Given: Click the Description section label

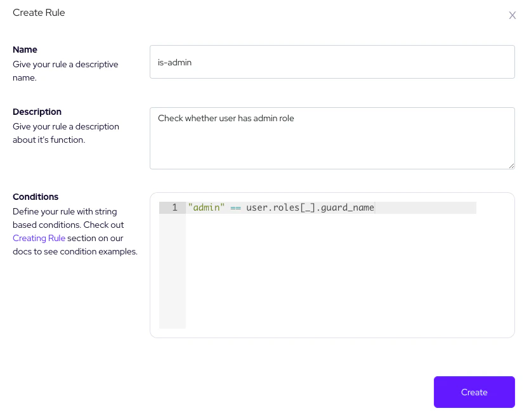Looking at the screenshot, I should (x=37, y=112).
